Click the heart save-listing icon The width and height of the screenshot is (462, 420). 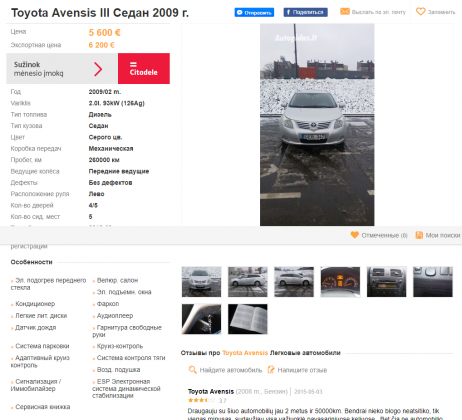[x=421, y=12]
